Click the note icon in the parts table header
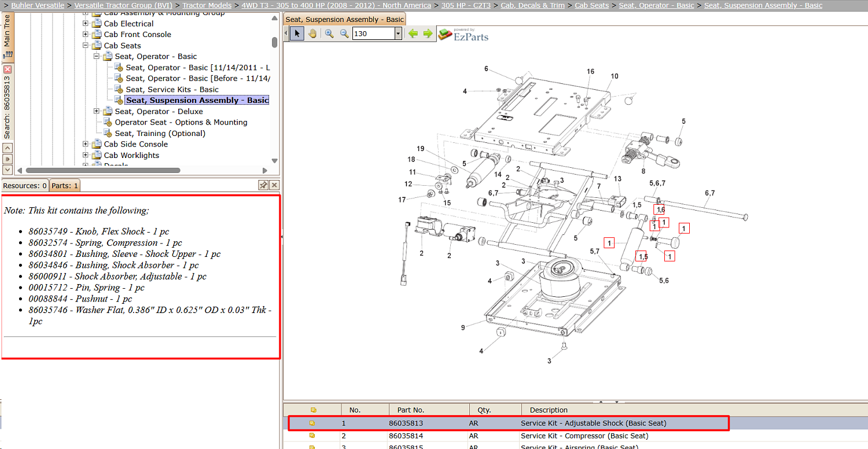The image size is (868, 449). [x=313, y=410]
